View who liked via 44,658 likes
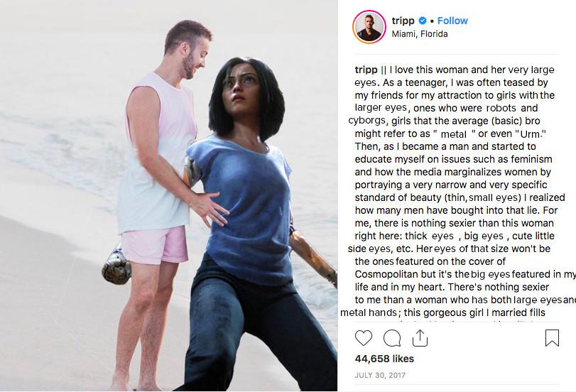The height and width of the screenshot is (392, 576). pos(384,359)
